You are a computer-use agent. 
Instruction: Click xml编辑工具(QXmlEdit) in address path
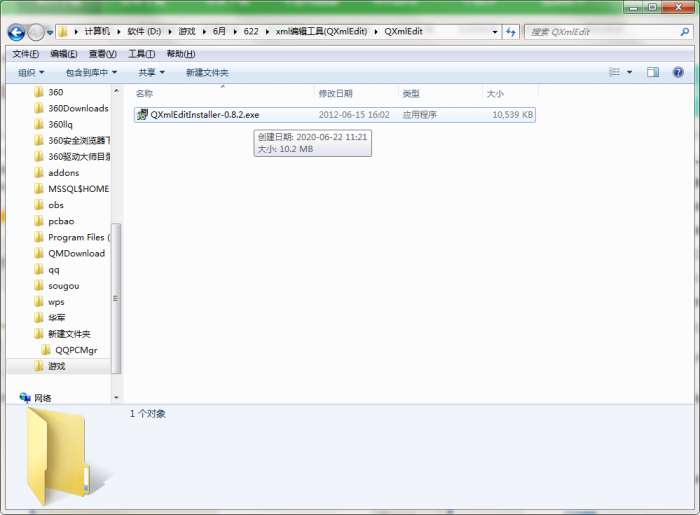click(x=321, y=31)
